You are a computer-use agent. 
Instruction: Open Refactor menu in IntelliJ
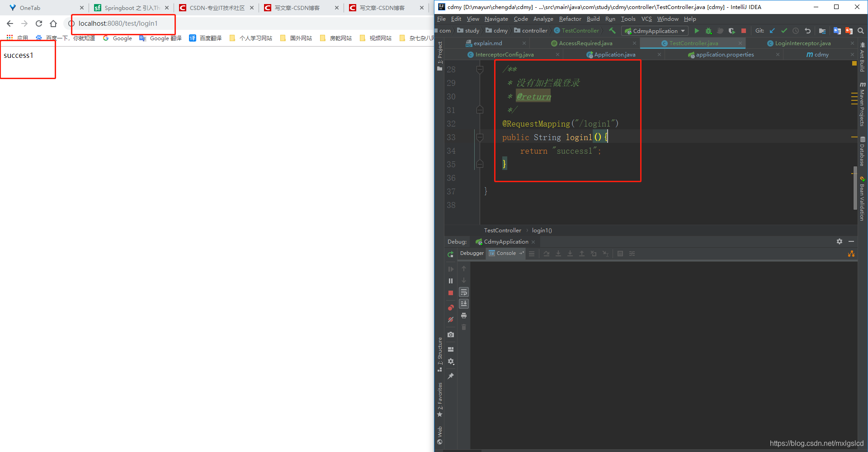(570, 19)
